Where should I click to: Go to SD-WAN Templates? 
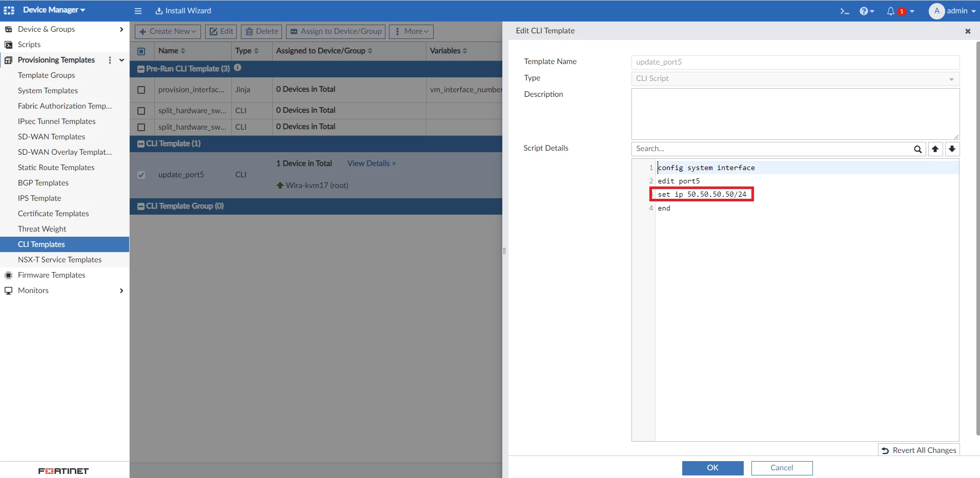tap(51, 137)
